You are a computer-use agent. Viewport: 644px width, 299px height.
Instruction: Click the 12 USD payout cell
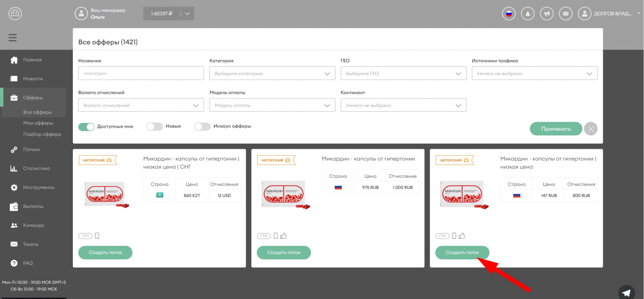point(224,196)
